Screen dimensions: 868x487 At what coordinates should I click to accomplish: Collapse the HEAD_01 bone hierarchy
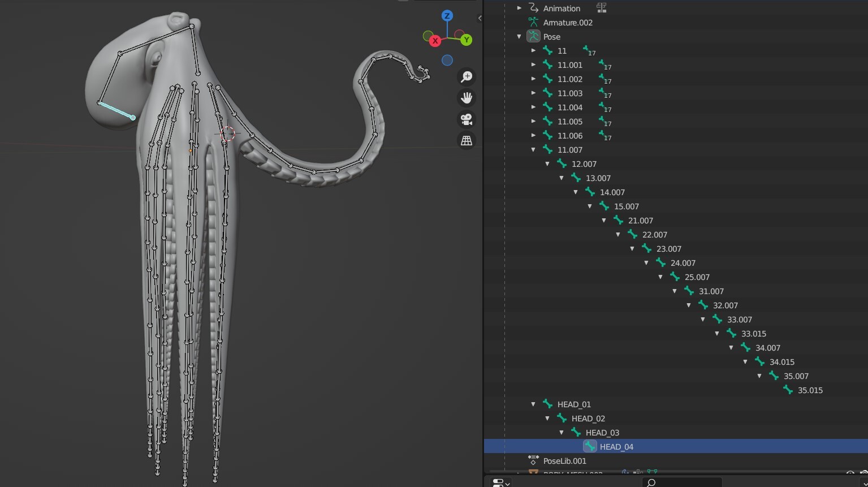click(533, 404)
